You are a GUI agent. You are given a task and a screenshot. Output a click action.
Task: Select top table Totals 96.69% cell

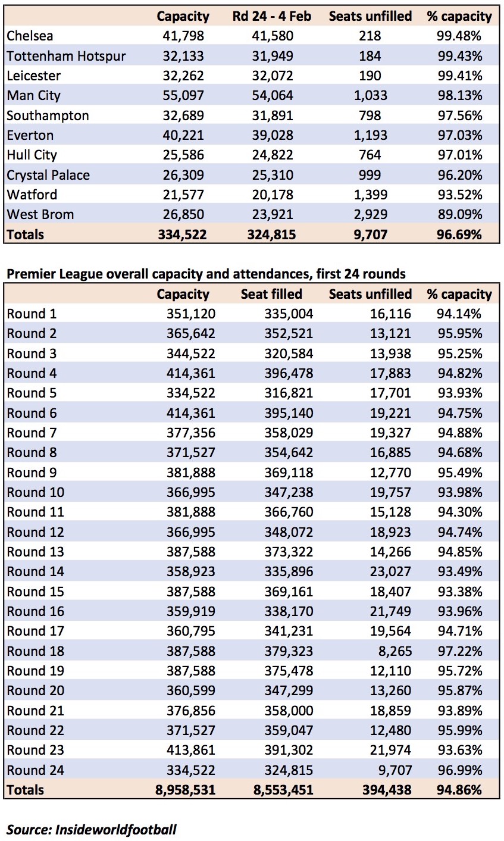tap(458, 235)
